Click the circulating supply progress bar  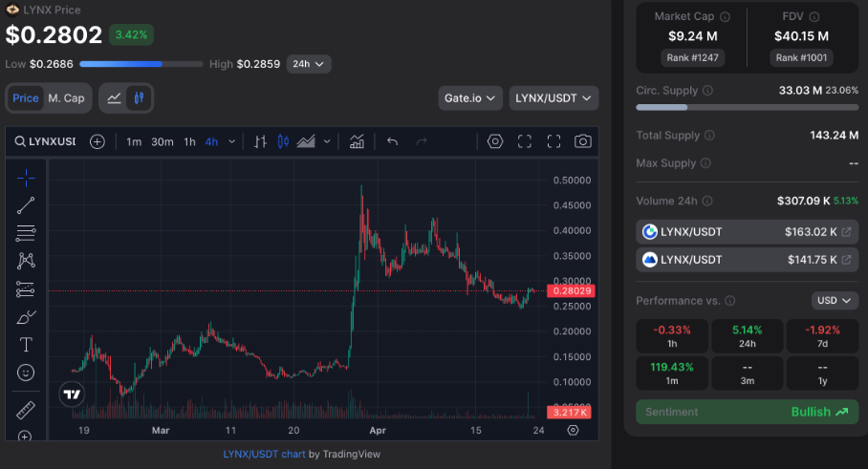[x=747, y=107]
